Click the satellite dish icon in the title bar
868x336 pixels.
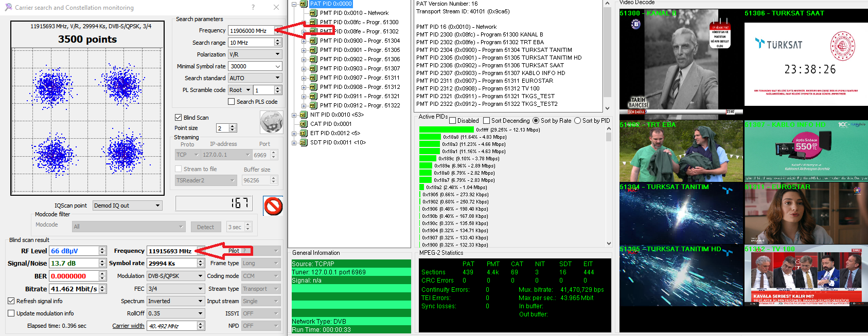[x=8, y=7]
